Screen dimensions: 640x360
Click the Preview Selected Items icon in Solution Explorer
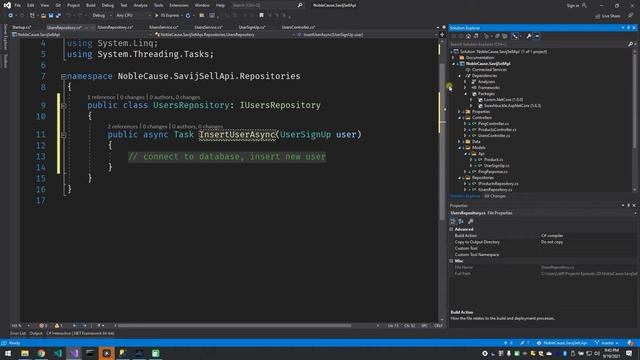pos(536,36)
